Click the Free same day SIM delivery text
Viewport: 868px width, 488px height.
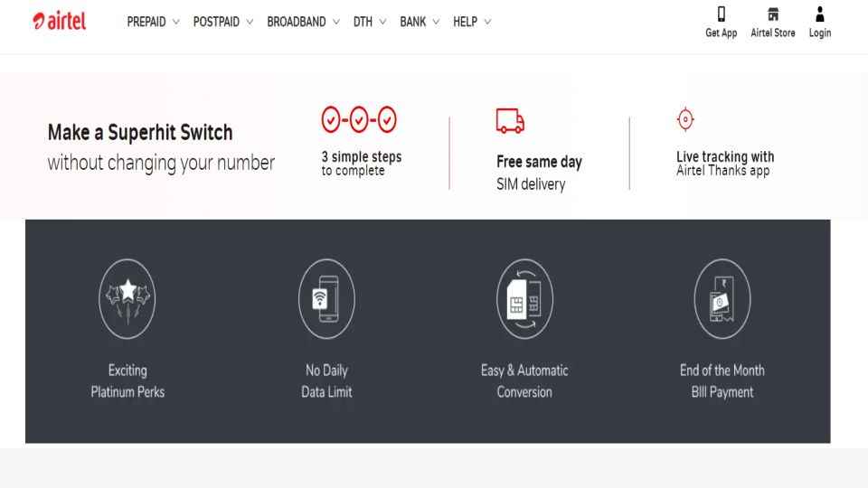click(x=539, y=173)
